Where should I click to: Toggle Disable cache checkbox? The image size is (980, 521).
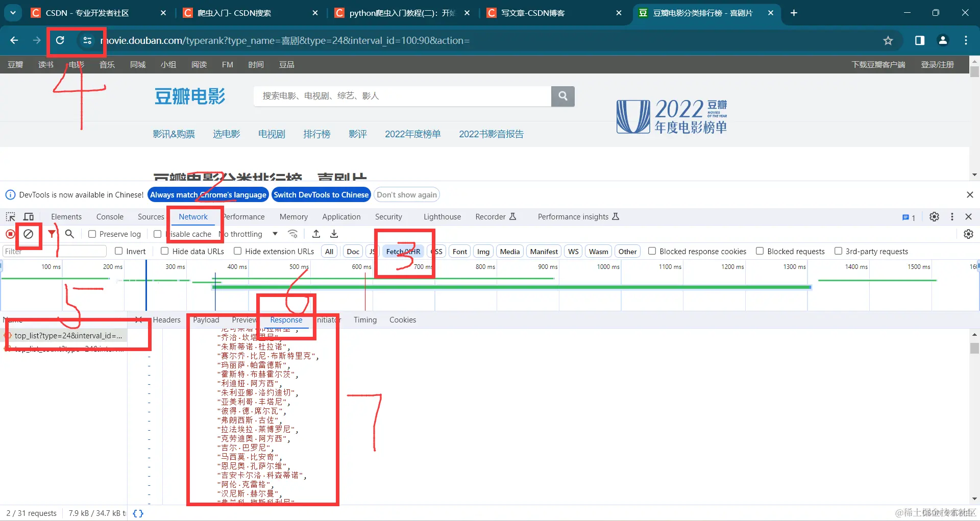coord(158,234)
